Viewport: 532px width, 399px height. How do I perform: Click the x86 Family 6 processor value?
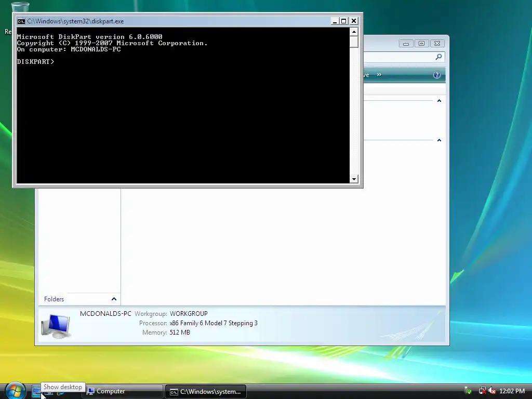point(214,323)
